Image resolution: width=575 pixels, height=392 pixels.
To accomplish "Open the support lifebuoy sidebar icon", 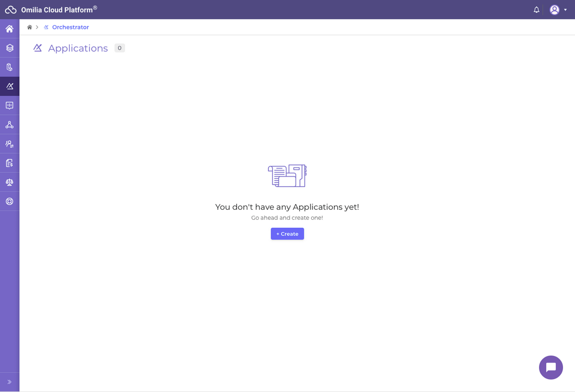I will pyautogui.click(x=9, y=201).
